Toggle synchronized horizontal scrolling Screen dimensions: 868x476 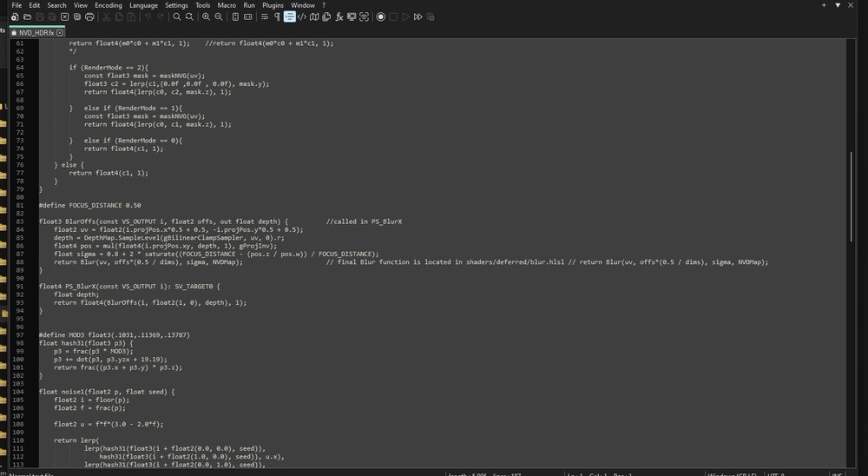click(x=248, y=17)
